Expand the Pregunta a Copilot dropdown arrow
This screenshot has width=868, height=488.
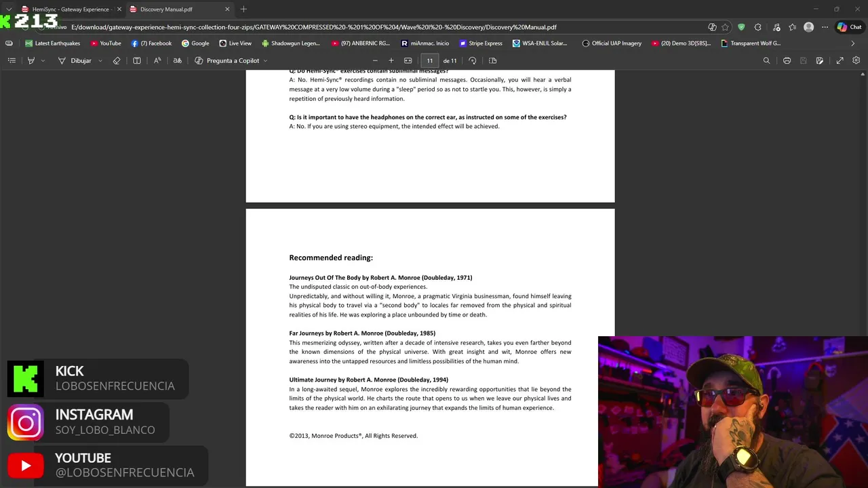tap(265, 60)
